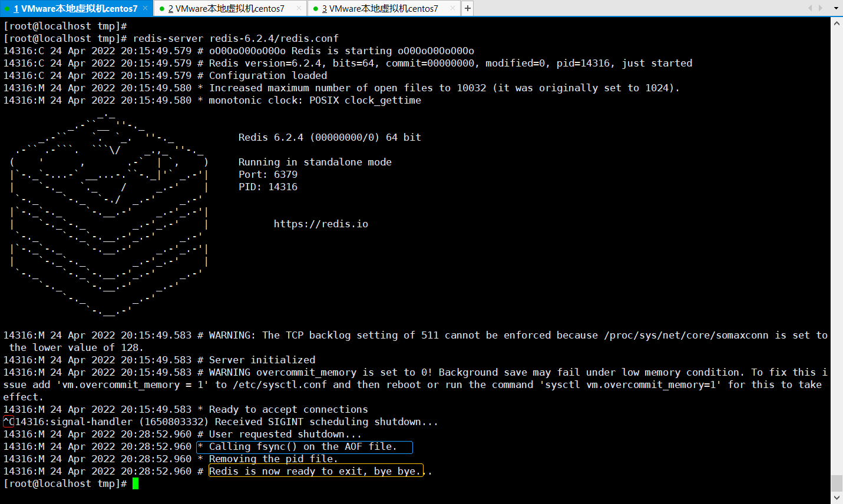Click the 'https://redis.io' text

click(321, 224)
